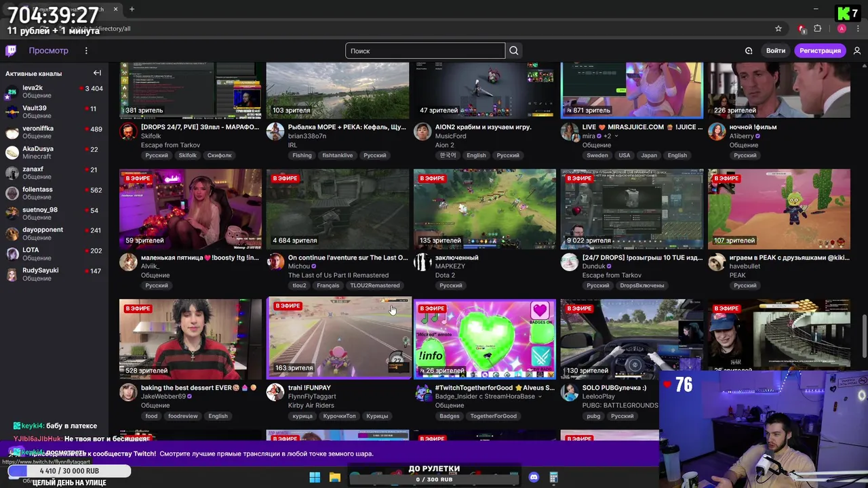Open trahi !FUNPAY stream thumbnail
Viewport: 868px width, 488px height.
[x=339, y=338]
